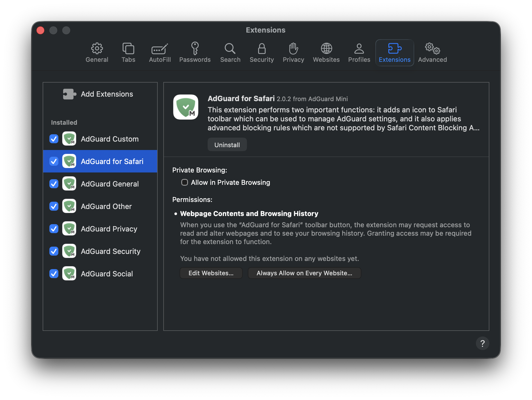This screenshot has width=532, height=400.
Task: Open the Tabs settings pane
Action: (128, 52)
